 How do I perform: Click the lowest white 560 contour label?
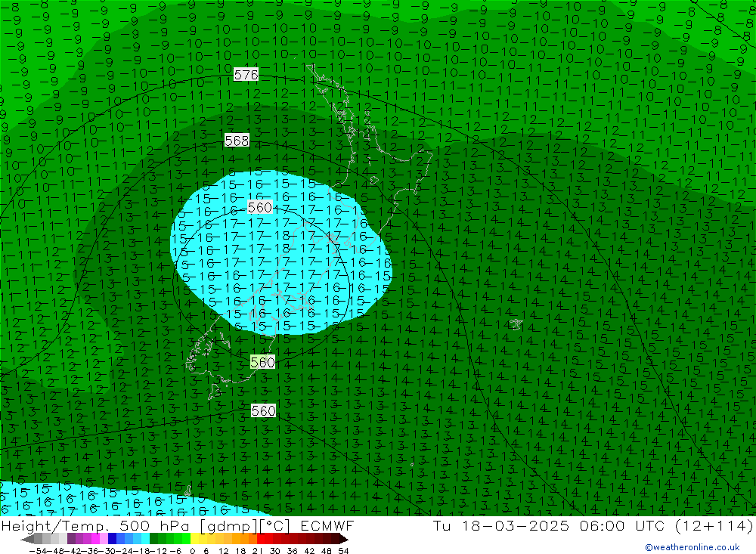pos(263,411)
